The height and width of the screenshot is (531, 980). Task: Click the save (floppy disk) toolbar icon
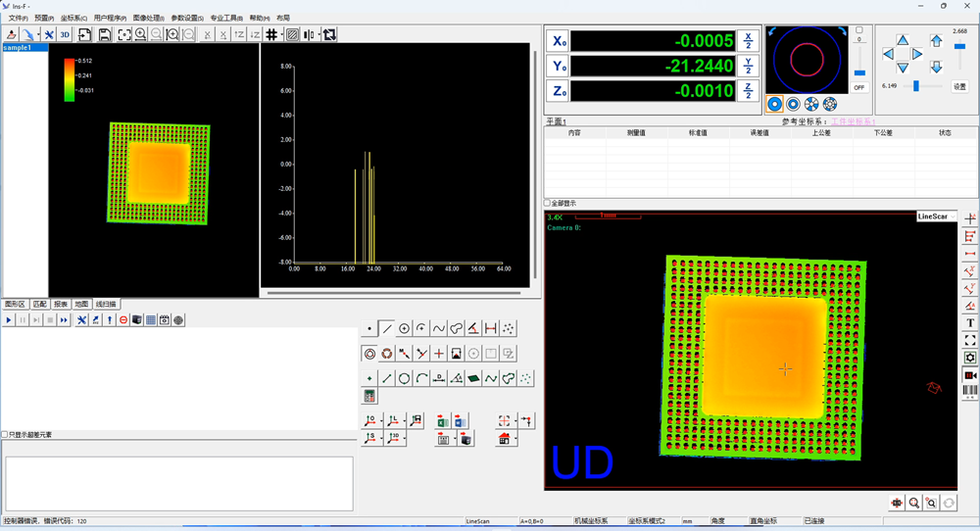pos(105,34)
